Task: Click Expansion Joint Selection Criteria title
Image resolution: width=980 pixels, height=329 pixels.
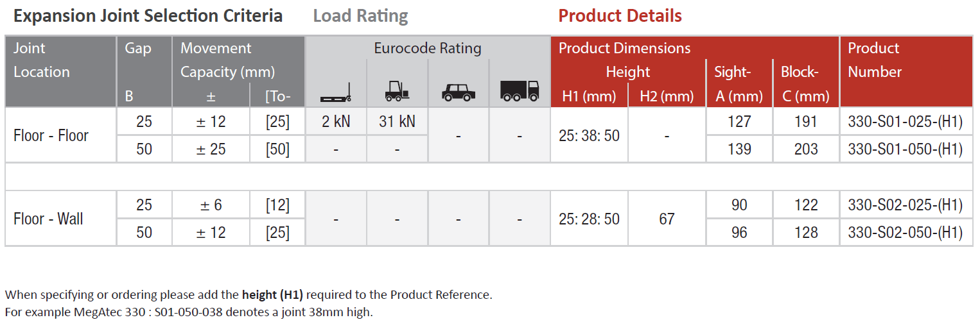Action: [148, 16]
